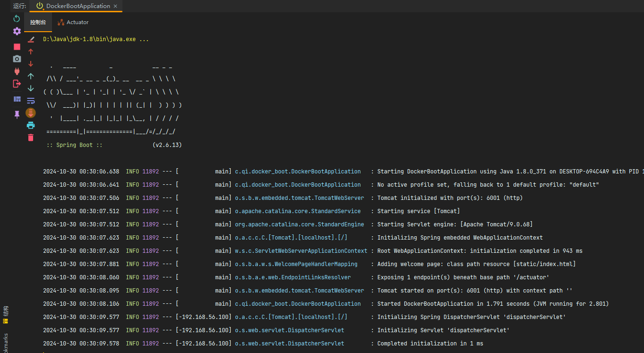Click timestamp '2024-10-30 00:30:07.881'
The height and width of the screenshot is (353, 644).
point(81,264)
